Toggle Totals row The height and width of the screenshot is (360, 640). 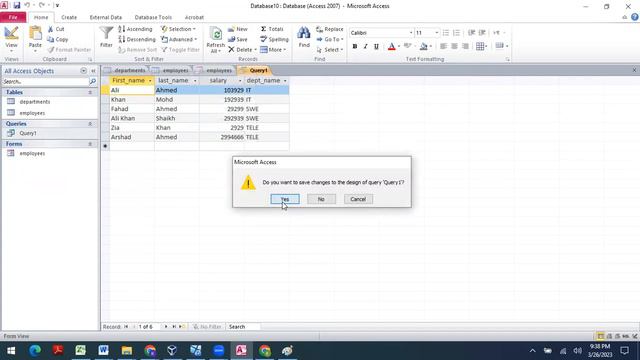point(272,29)
